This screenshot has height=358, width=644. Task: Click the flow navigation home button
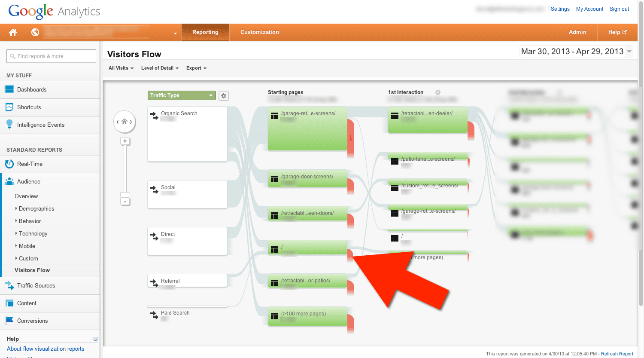tap(125, 122)
